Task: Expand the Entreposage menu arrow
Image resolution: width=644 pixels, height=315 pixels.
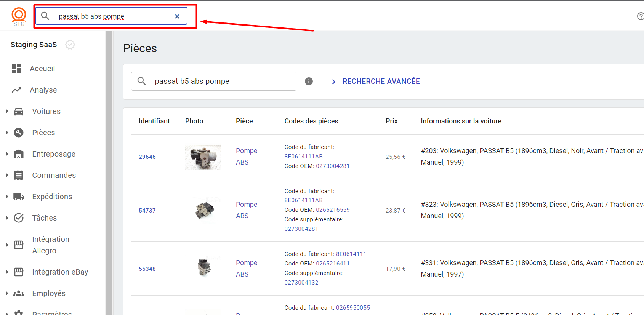Action: tap(7, 154)
